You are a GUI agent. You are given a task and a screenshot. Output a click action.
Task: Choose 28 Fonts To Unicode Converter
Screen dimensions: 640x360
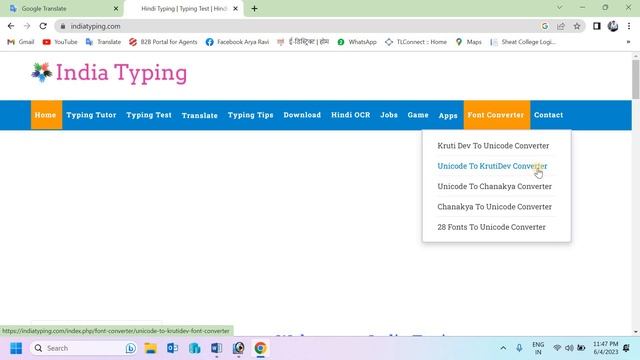coord(491,227)
